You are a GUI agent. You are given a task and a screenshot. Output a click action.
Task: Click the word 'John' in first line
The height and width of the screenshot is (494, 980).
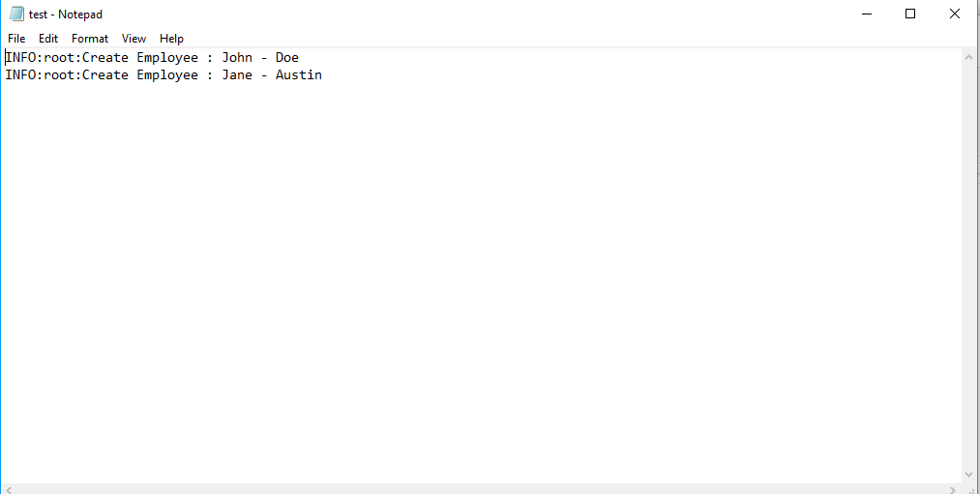tap(237, 57)
